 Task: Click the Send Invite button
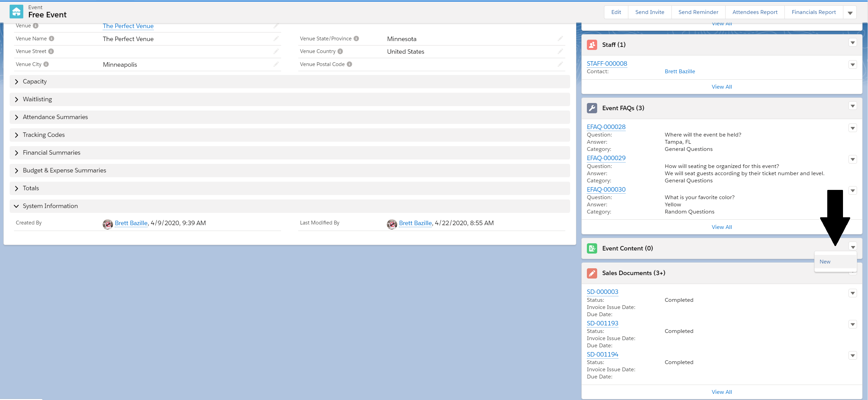[x=650, y=12]
